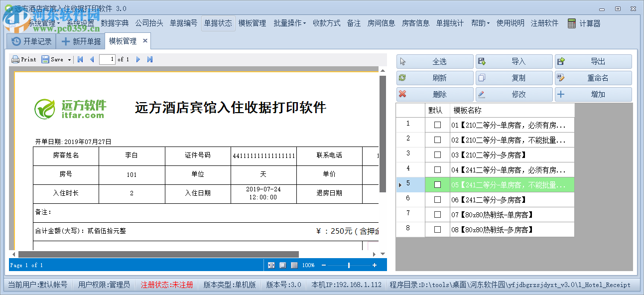
Task: Toggle default checkbox for template 01
Action: 437,125
